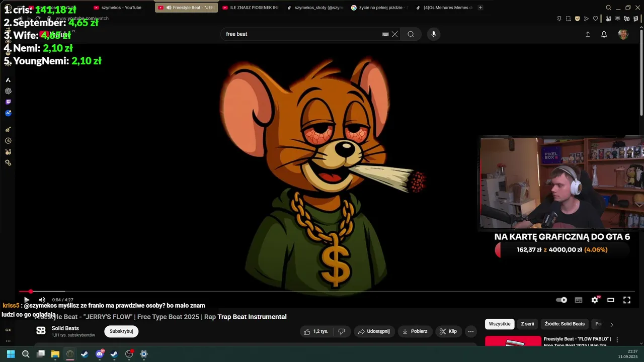Open the FLOW PABLO video thumbnail
The width and height of the screenshot is (644, 362).
pyautogui.click(x=513, y=341)
